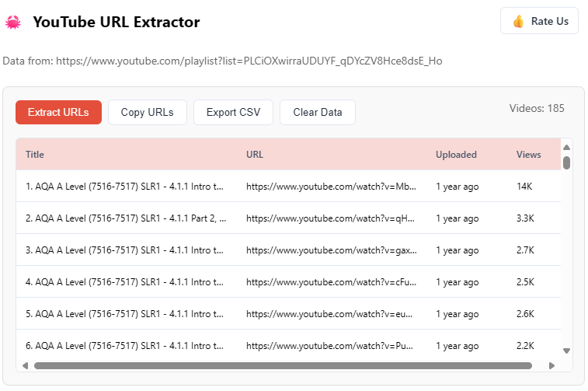Clear the table with Clear Data
Screen dimensions: 588x391
(317, 113)
